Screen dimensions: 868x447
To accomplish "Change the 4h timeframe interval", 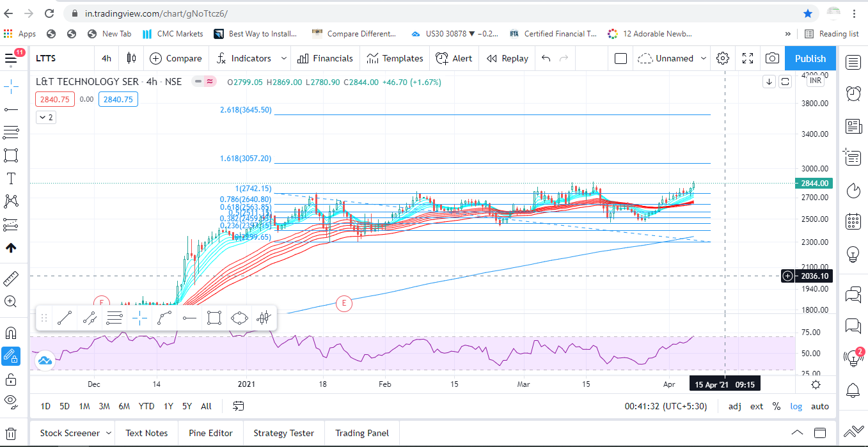I will (x=106, y=58).
